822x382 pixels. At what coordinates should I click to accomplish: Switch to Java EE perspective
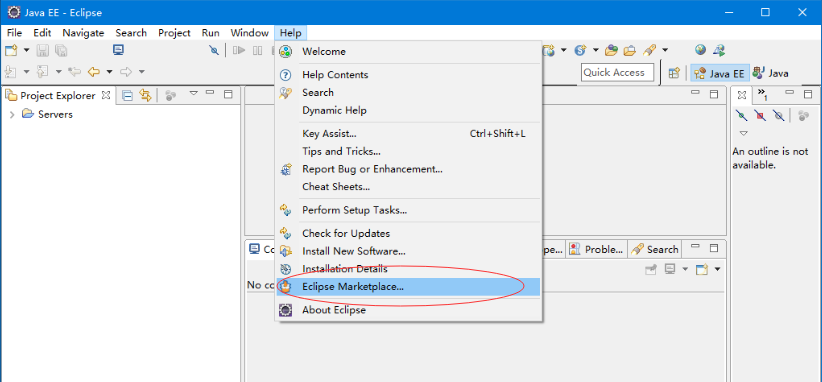[720, 73]
